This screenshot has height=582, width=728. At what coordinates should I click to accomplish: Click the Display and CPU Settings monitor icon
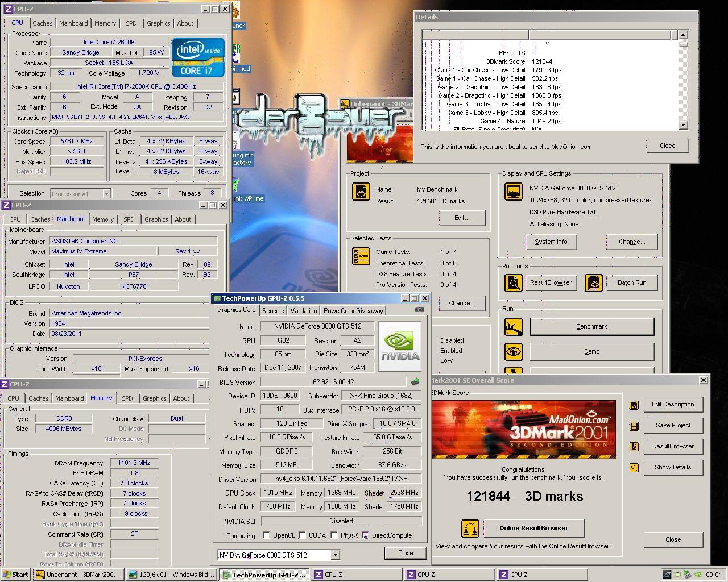(514, 192)
